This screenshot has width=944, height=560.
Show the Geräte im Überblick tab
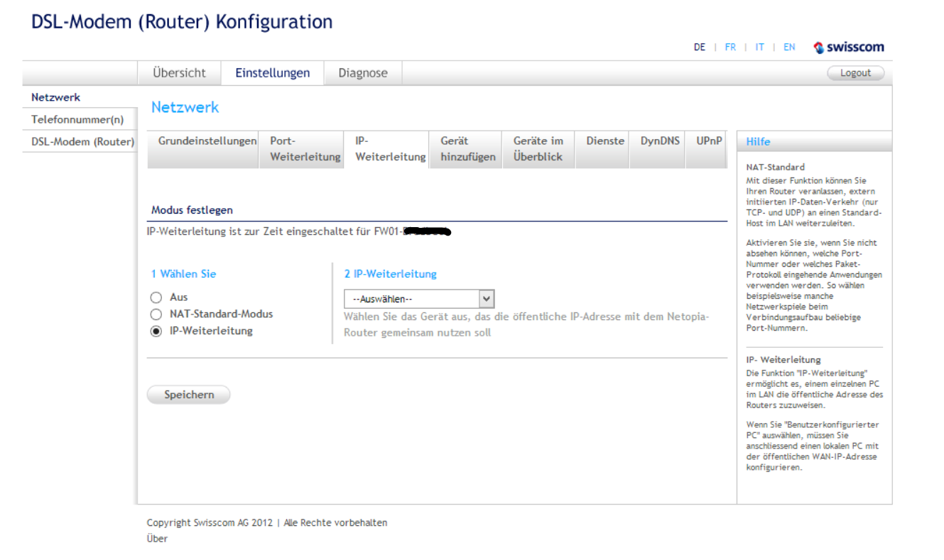click(x=538, y=149)
